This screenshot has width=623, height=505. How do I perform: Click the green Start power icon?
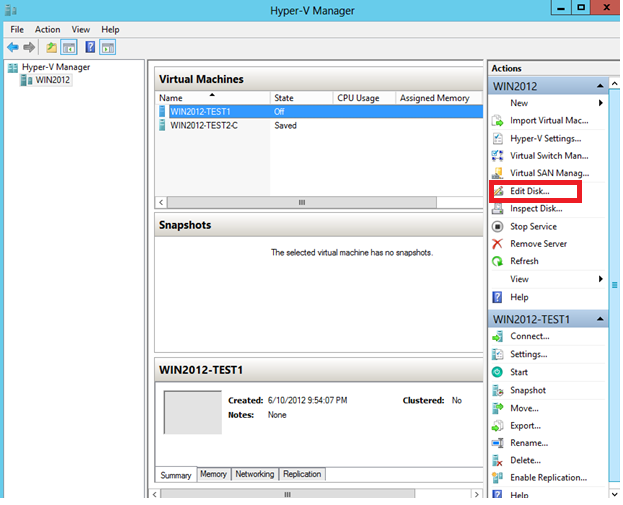click(497, 372)
